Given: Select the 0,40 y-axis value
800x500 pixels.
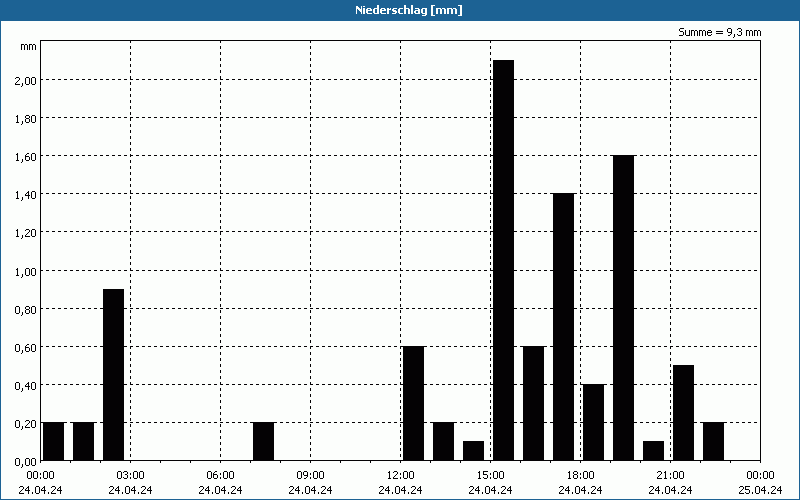Looking at the screenshot, I should [26, 386].
